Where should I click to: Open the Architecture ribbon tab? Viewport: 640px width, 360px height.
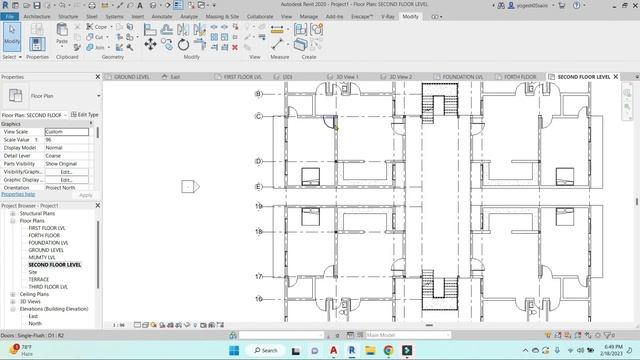(x=37, y=17)
